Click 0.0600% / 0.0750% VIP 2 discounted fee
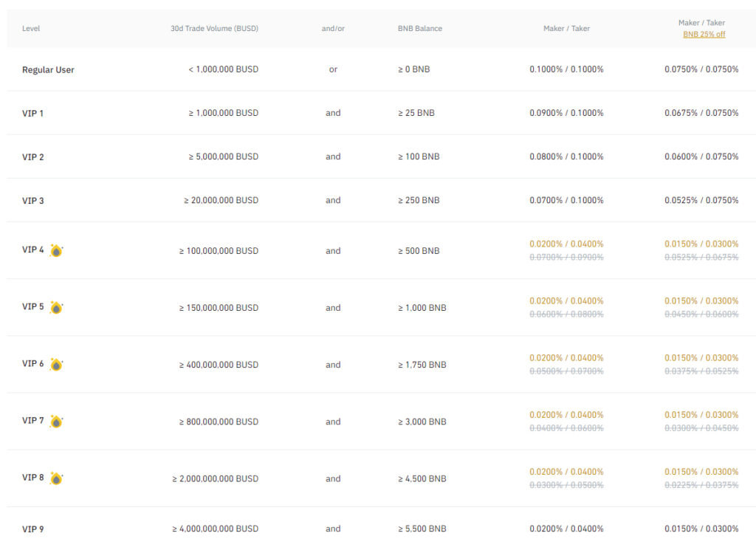756x550 pixels. pos(701,157)
